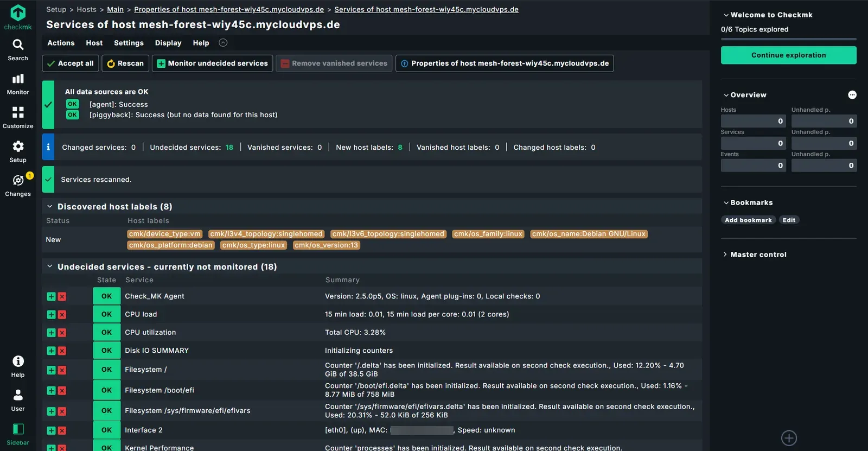Open the Settings menu
Viewport: 868px width, 451px height.
129,43
